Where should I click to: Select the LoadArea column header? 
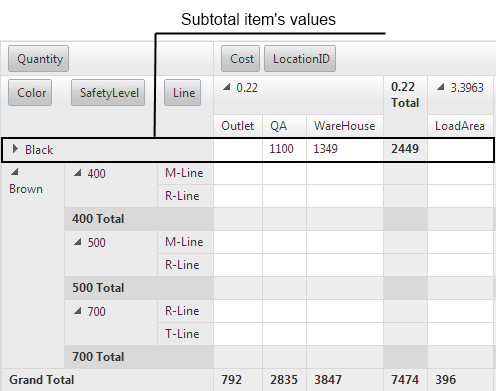pos(460,126)
